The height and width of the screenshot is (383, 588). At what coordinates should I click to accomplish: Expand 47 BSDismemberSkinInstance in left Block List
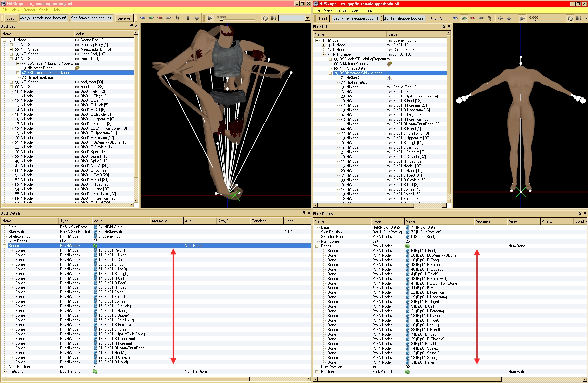[x=18, y=73]
